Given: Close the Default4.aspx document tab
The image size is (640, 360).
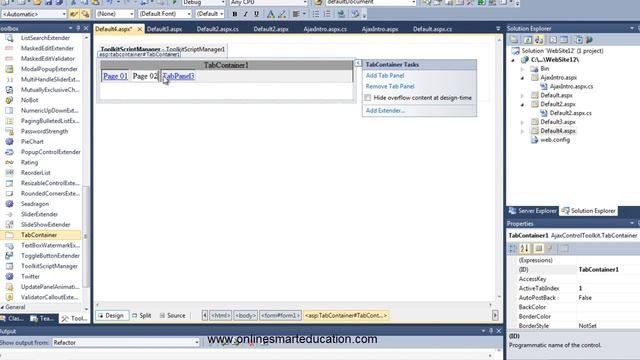Looking at the screenshot, I should tap(140, 29).
